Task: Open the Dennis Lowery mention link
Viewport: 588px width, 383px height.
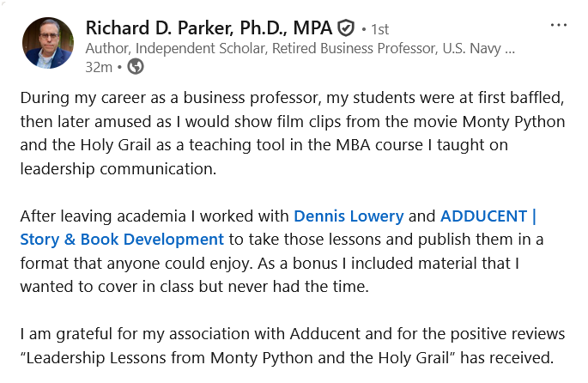Action: point(349,216)
